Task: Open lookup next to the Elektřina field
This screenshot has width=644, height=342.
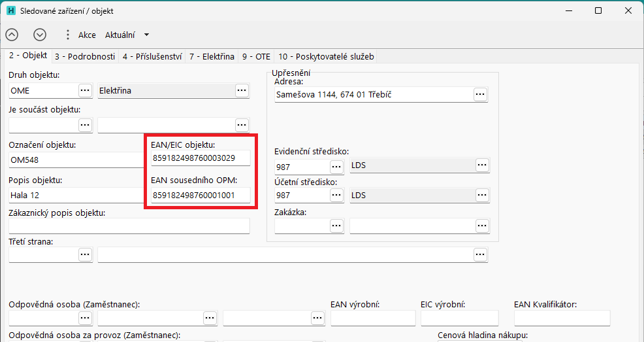Action: pos(242,90)
